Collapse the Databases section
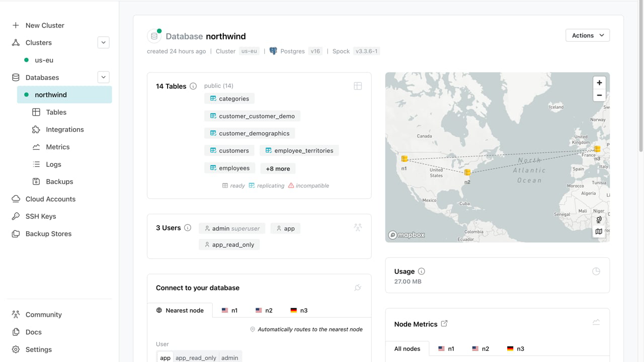The height and width of the screenshot is (362, 644). click(103, 77)
